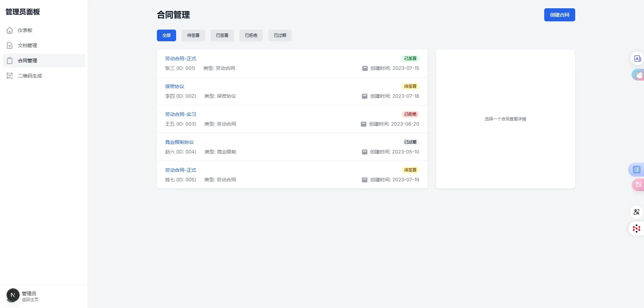
Task: Click the black language-switch floating icon
Action: pyautogui.click(x=636, y=212)
